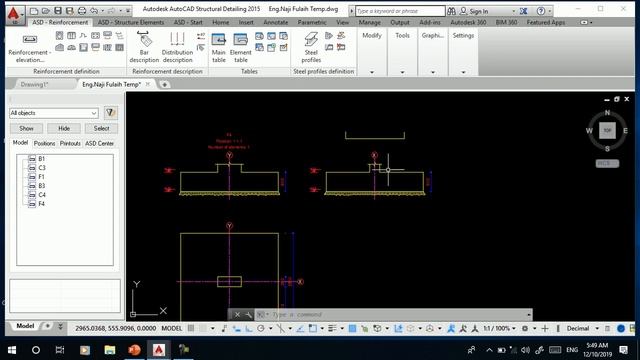Click the Help question mark icon
640x360 pixels.
(x=541, y=11)
